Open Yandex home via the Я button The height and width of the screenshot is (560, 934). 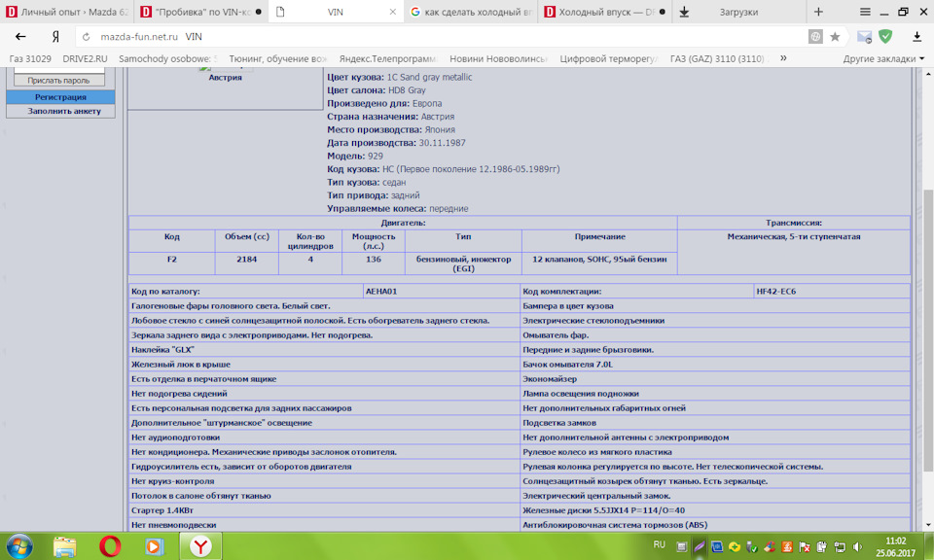point(55,37)
